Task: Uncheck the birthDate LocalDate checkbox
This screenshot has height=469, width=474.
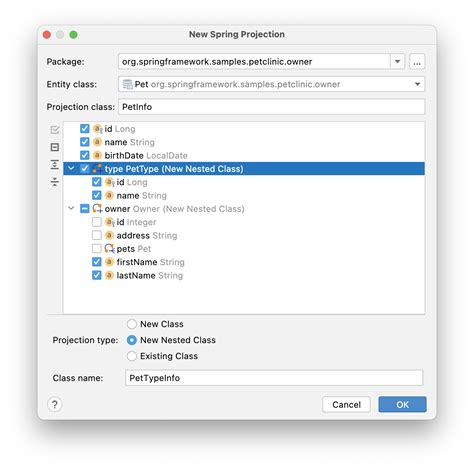Action: (x=85, y=155)
